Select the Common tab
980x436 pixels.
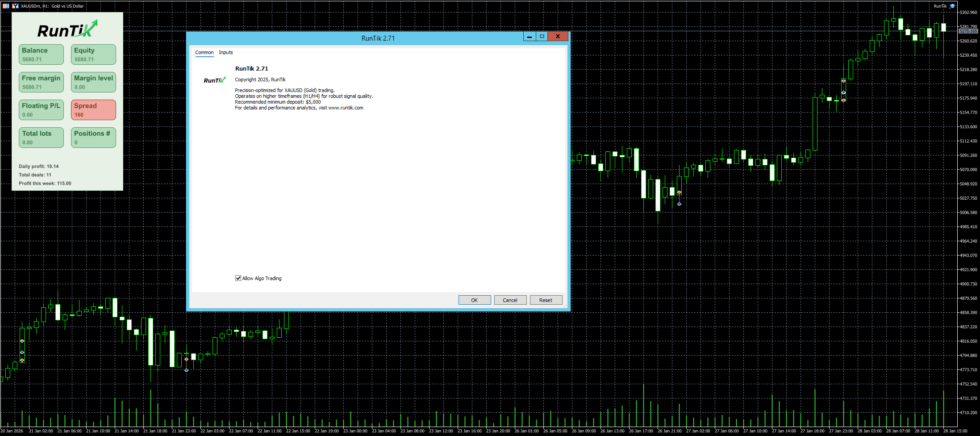pos(204,52)
